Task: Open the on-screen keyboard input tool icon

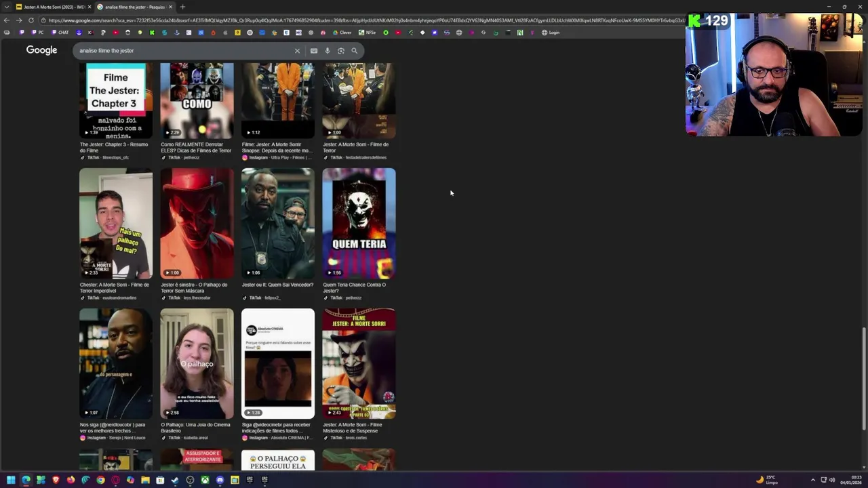Action: coord(314,51)
